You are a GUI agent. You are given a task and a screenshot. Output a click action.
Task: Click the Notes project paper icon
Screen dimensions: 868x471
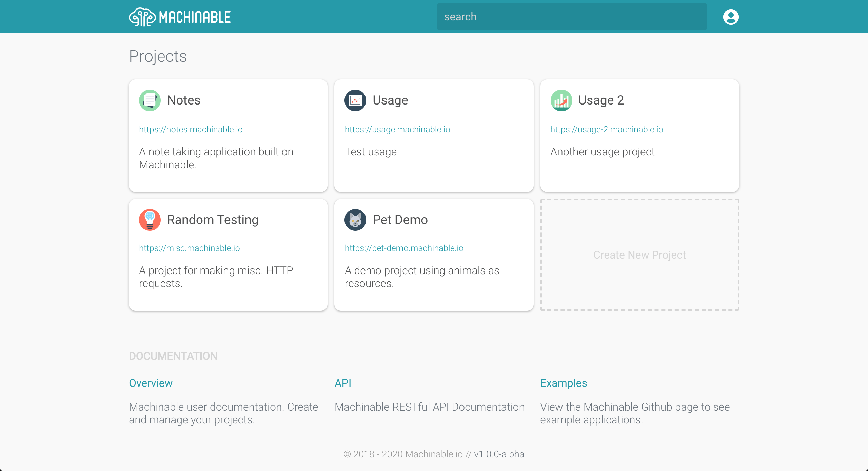(x=150, y=100)
